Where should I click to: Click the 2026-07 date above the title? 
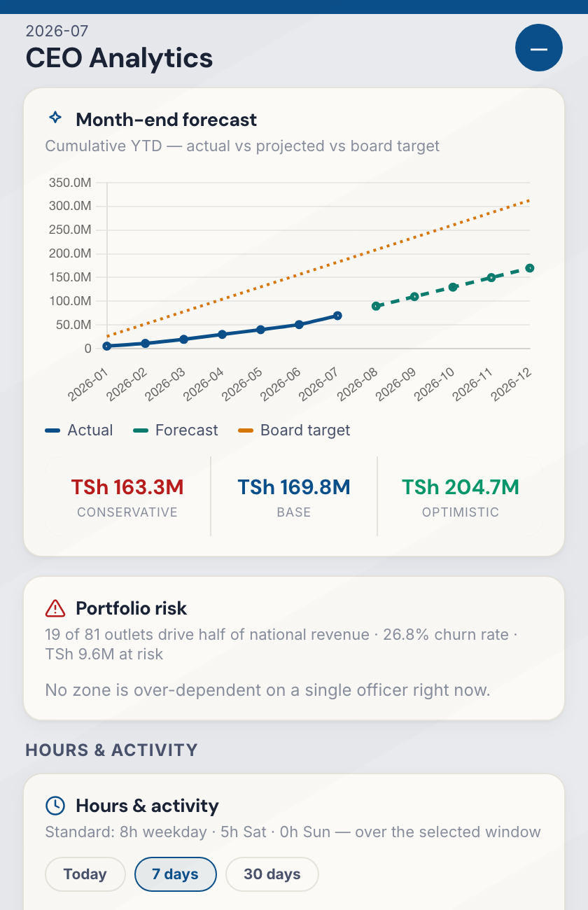pos(57,31)
